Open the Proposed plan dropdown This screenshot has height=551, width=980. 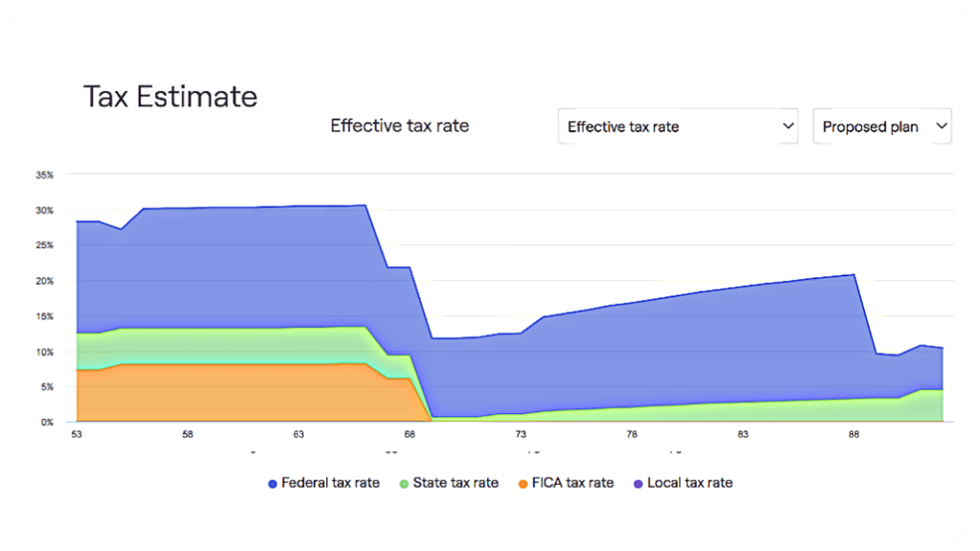(x=881, y=126)
